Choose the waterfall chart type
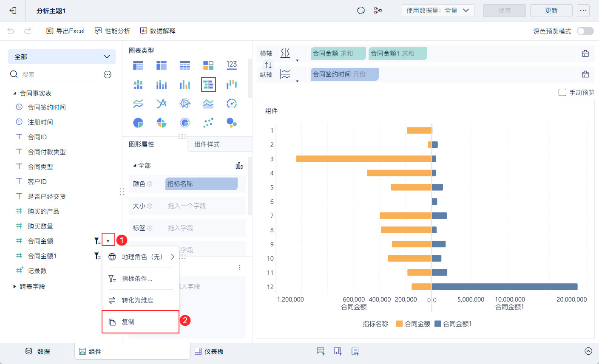 coord(232,85)
